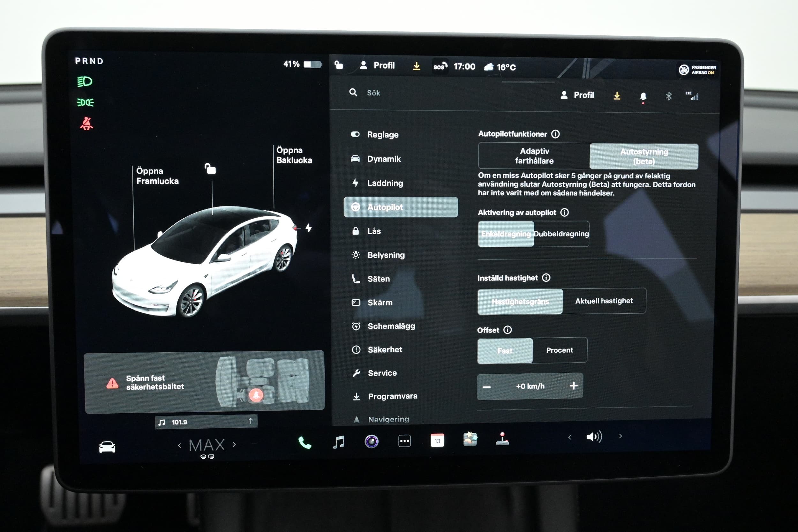Tap the PRND gear indicator
798x532 pixels.
89,61
